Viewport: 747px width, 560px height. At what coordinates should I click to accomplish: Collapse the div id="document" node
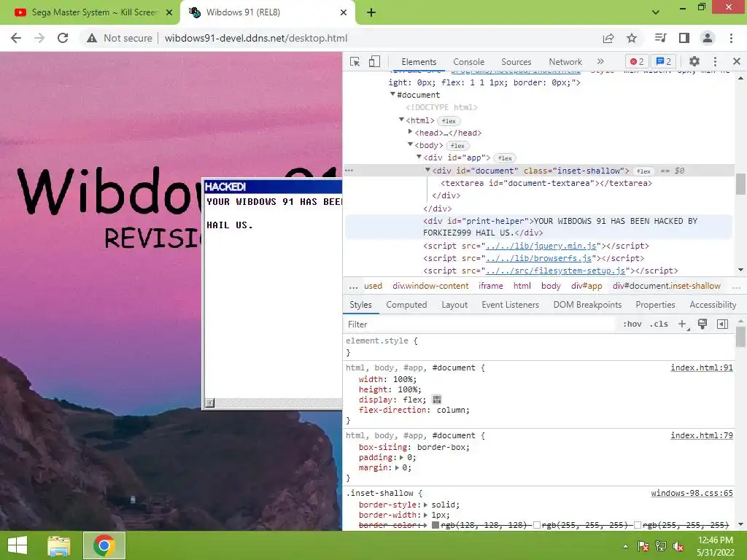pos(427,170)
